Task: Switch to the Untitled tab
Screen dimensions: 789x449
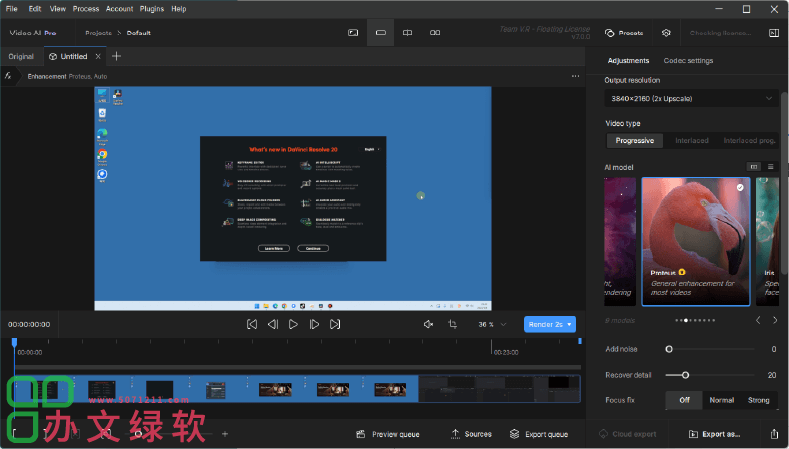Action: [73, 56]
